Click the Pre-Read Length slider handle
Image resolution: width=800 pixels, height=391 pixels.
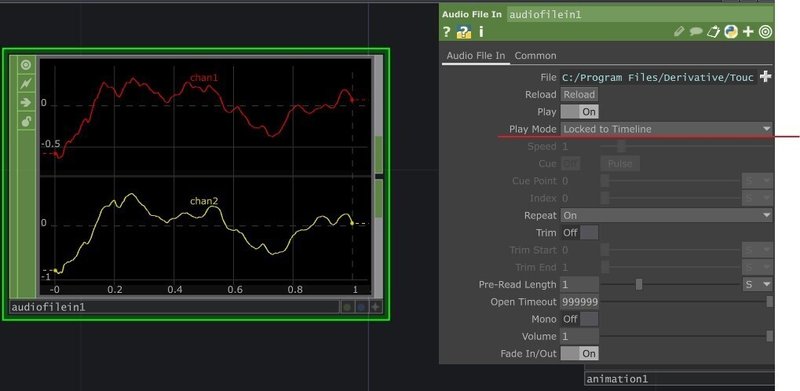point(639,284)
